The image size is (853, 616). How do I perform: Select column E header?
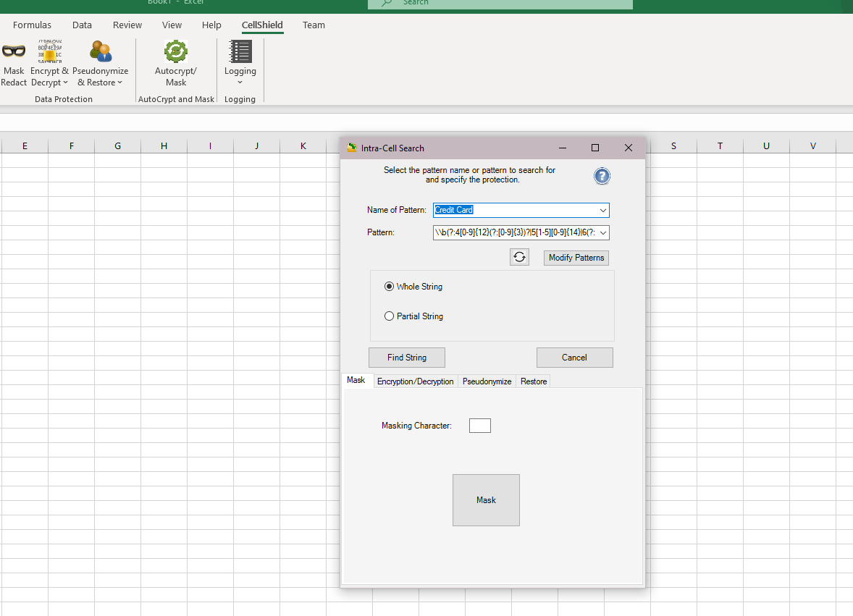25,145
